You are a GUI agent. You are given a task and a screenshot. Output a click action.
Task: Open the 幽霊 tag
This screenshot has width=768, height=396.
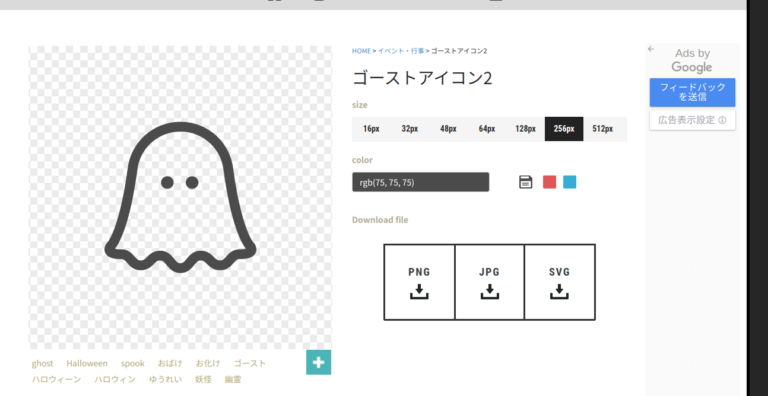click(233, 379)
